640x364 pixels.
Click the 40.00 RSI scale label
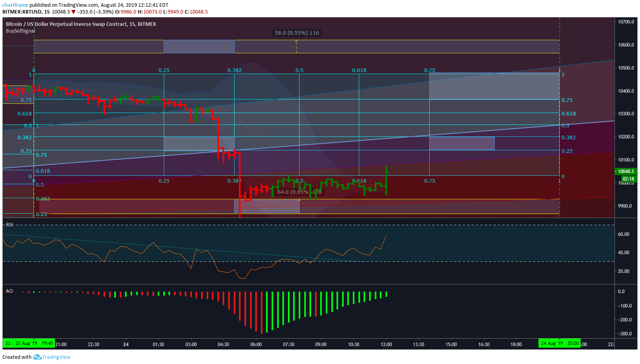click(624, 253)
